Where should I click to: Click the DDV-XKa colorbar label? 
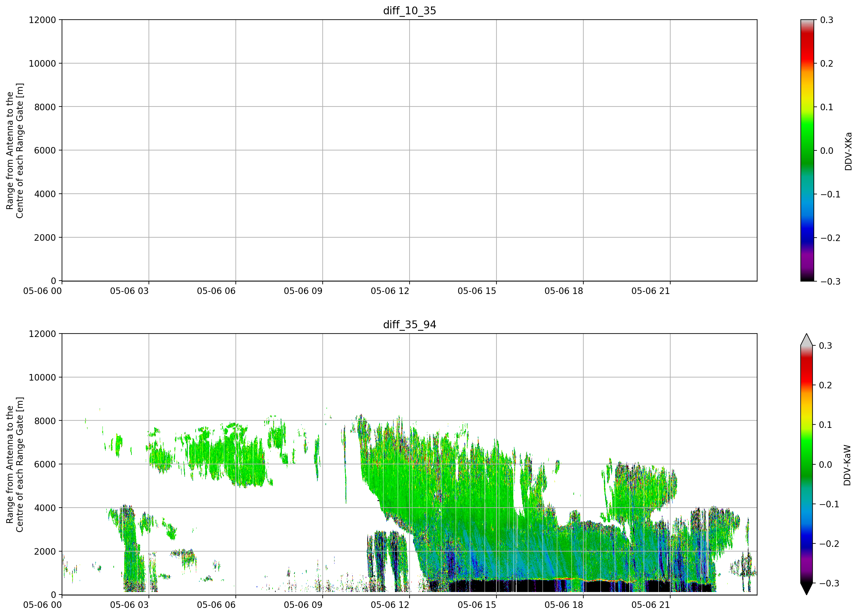pyautogui.click(x=848, y=151)
